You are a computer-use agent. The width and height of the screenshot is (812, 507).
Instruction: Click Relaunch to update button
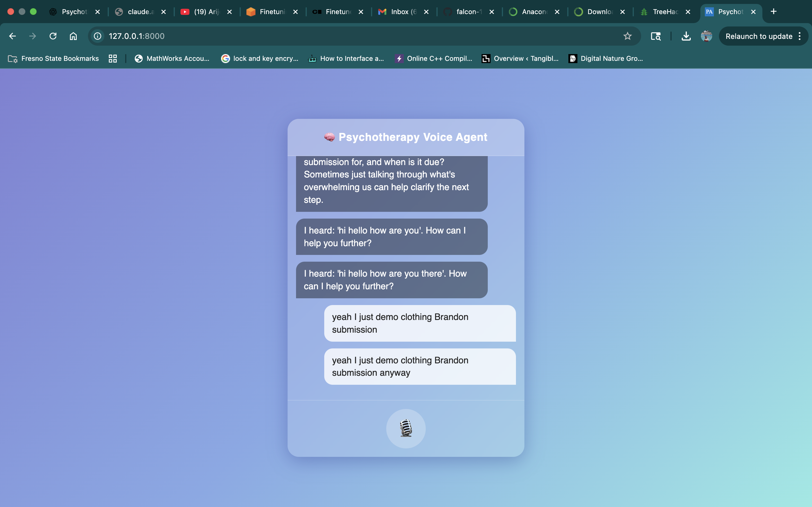(x=758, y=36)
